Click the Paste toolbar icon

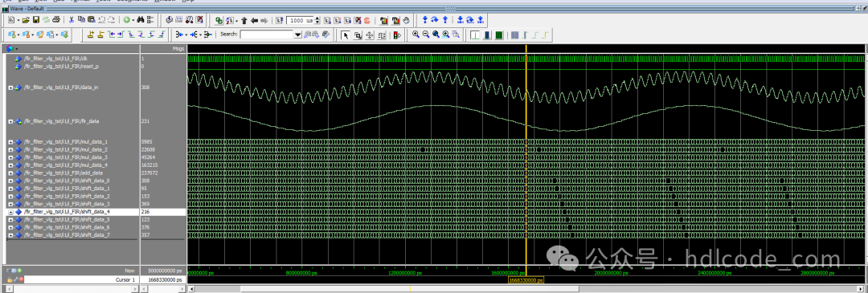click(x=92, y=20)
